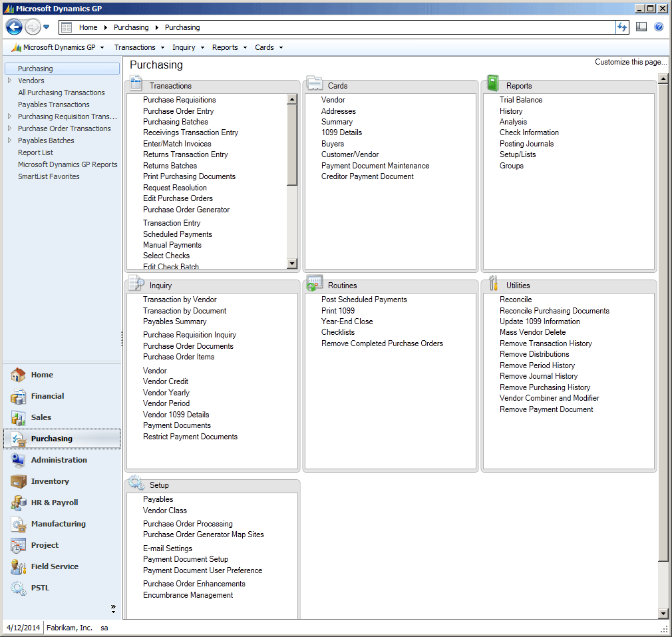The height and width of the screenshot is (637, 672).
Task: Click the Customize this page link
Action: [631, 62]
